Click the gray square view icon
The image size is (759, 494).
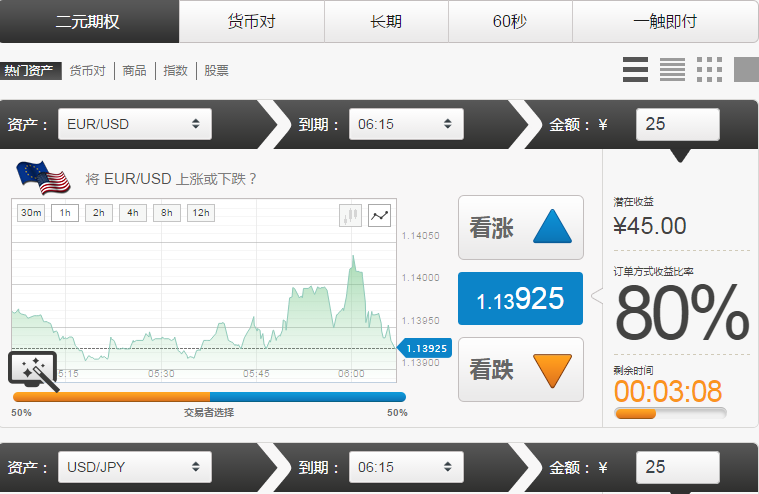746,69
